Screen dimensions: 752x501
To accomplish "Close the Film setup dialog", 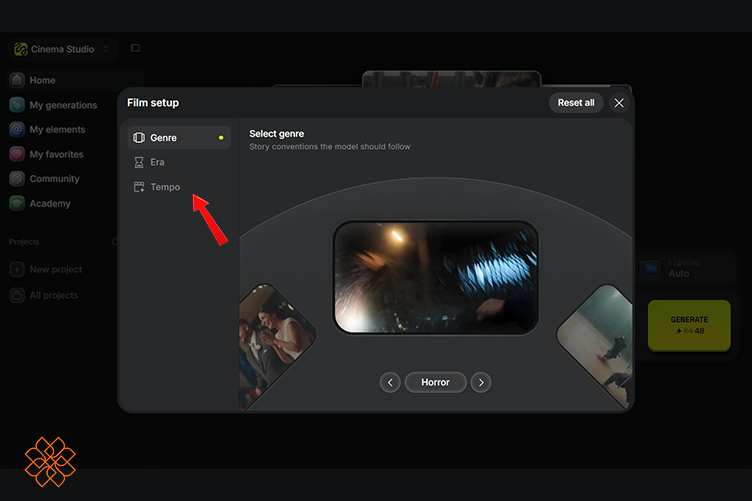I will tap(619, 103).
